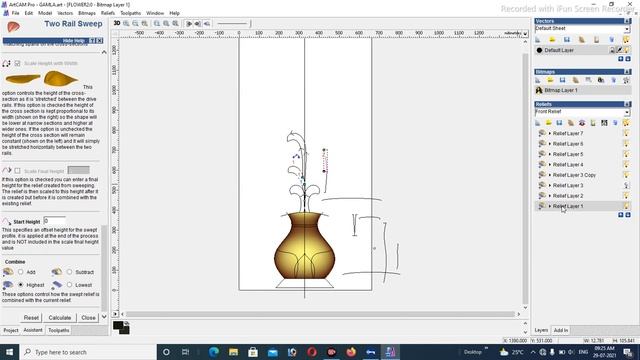The width and height of the screenshot is (640, 360).
Task: Click the last icon in Bitmaps toolbar
Action: click(626, 80)
